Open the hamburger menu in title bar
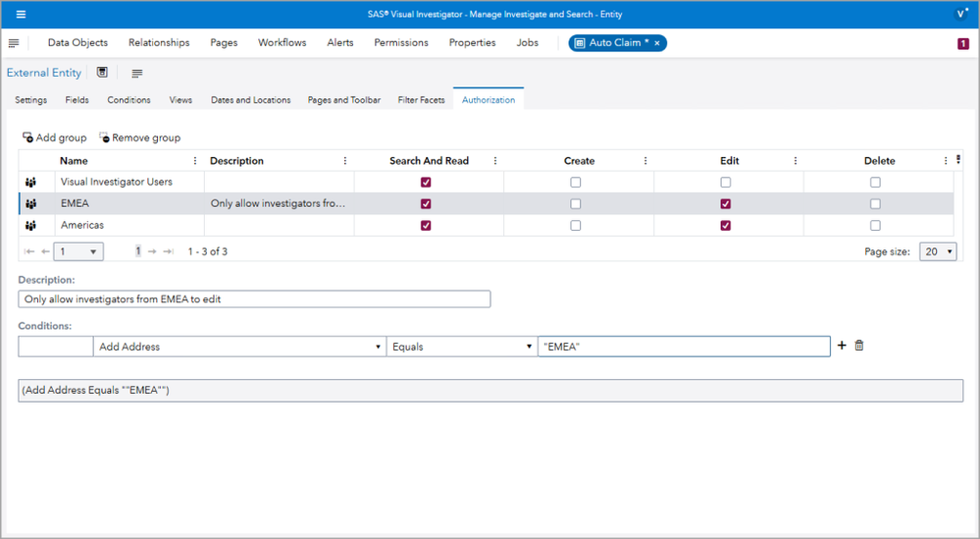980x539 pixels. [x=21, y=15]
